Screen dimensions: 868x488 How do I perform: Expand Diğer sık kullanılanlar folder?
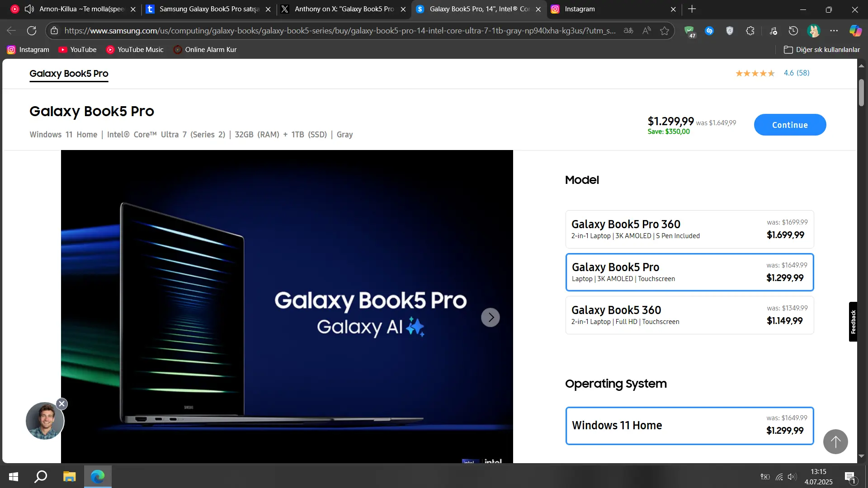tap(821, 50)
